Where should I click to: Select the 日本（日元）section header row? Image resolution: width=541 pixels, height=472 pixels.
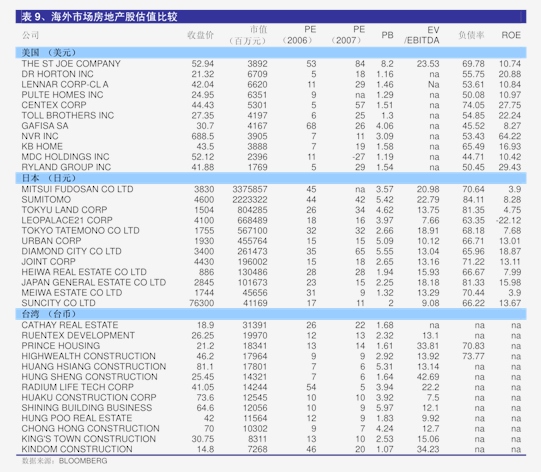click(x=271, y=178)
